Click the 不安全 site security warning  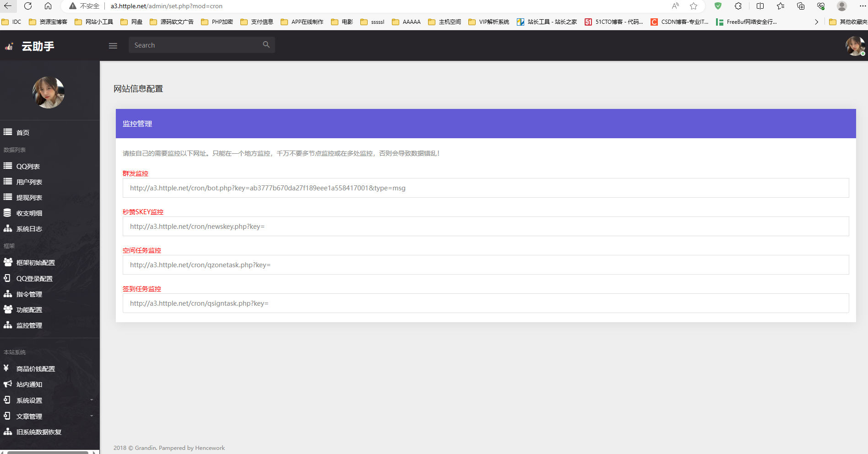coord(84,6)
